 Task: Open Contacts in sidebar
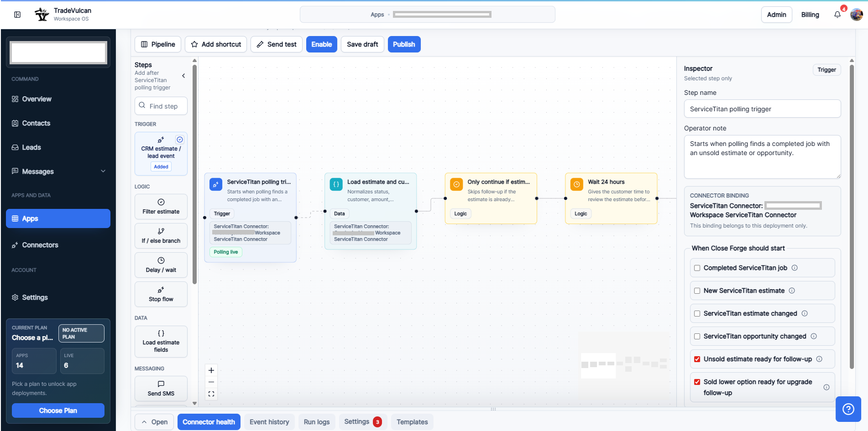tap(58, 123)
